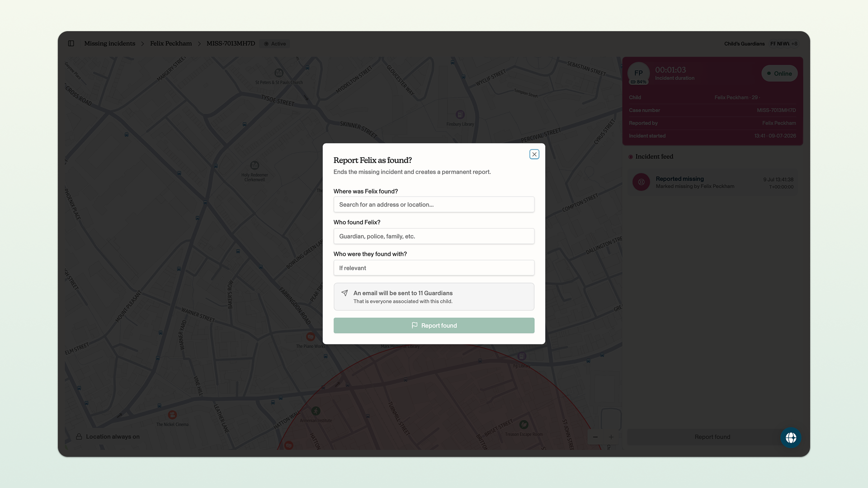Click Report found in the side panel
868x488 pixels.
(712, 437)
